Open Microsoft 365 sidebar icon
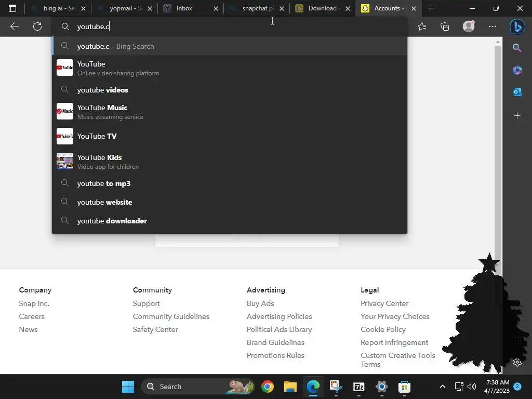The image size is (532, 399). coord(517,70)
